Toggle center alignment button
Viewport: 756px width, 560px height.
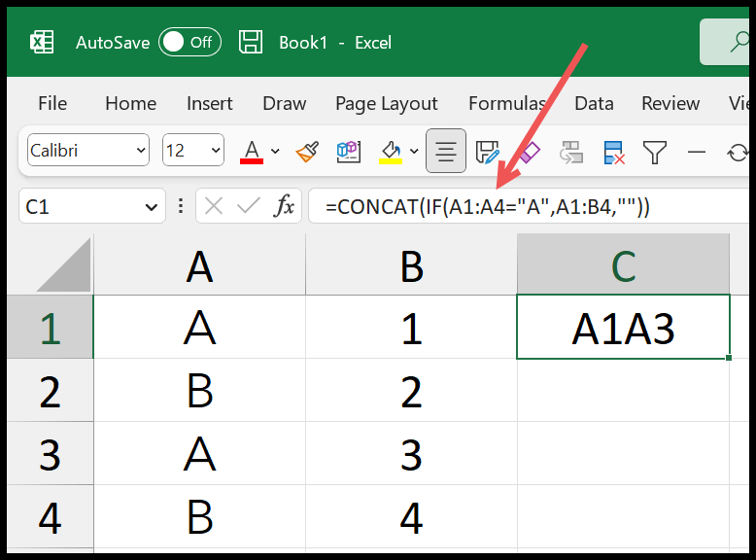click(x=446, y=151)
